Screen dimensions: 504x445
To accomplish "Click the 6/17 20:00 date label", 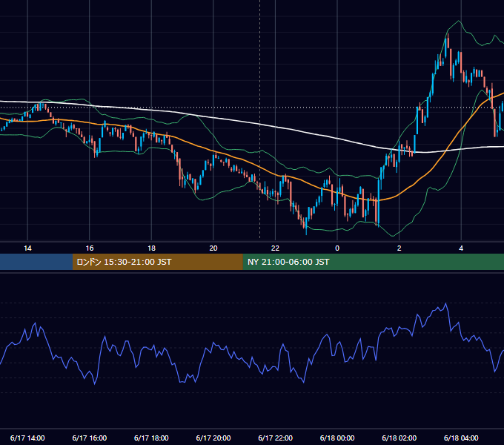I will point(213,438).
